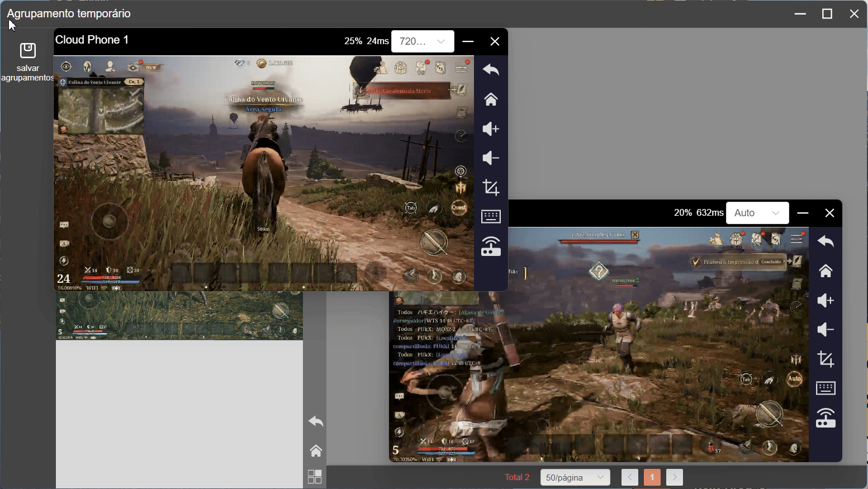This screenshot has height=489, width=868.
Task: Tap settings gear icon in Cloud Phone 1 game
Action: point(461,171)
